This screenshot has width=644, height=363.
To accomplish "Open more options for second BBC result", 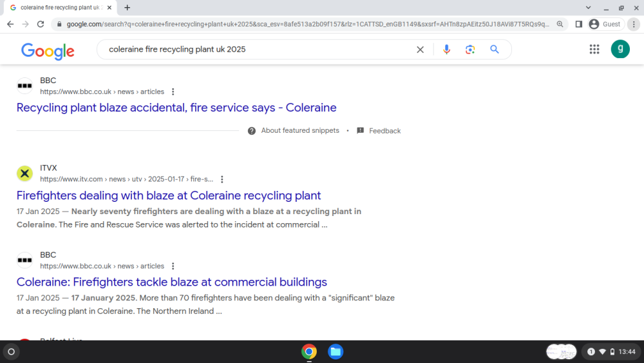I will 173,266.
